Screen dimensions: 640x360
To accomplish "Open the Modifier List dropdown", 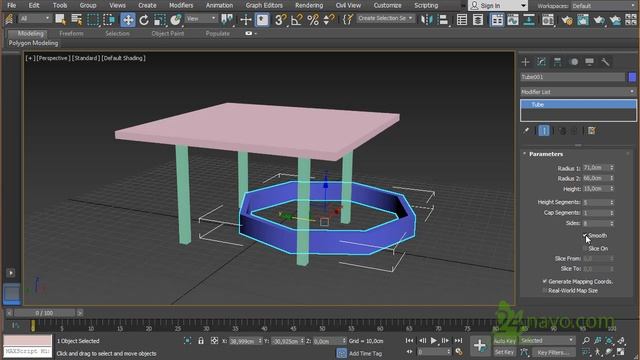I will click(578, 92).
